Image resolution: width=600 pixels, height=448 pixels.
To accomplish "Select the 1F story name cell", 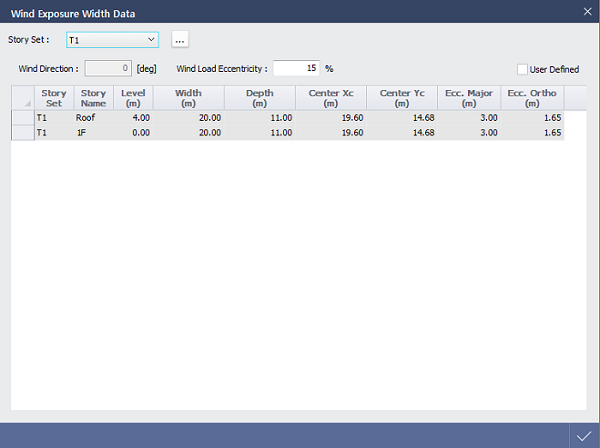I will coord(93,132).
